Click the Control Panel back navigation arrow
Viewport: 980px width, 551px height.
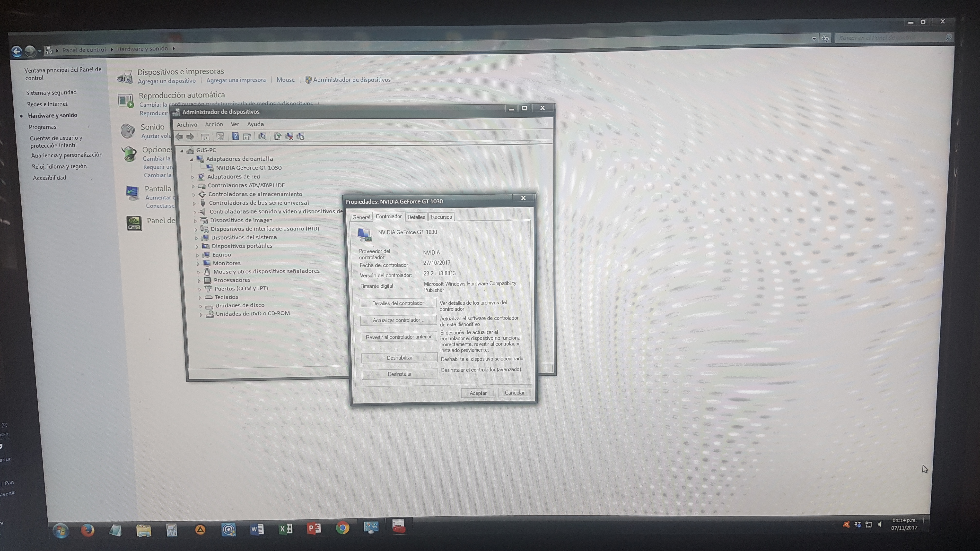[x=17, y=51]
